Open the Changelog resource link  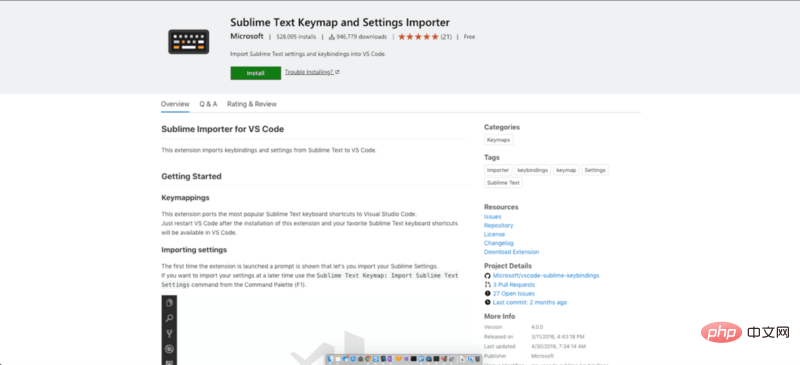coord(499,244)
